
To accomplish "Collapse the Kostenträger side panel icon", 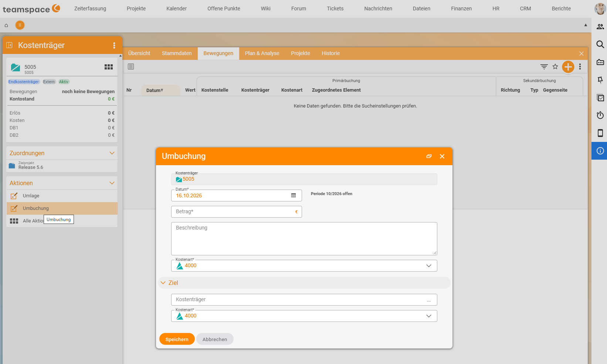I will pyautogui.click(x=10, y=45).
